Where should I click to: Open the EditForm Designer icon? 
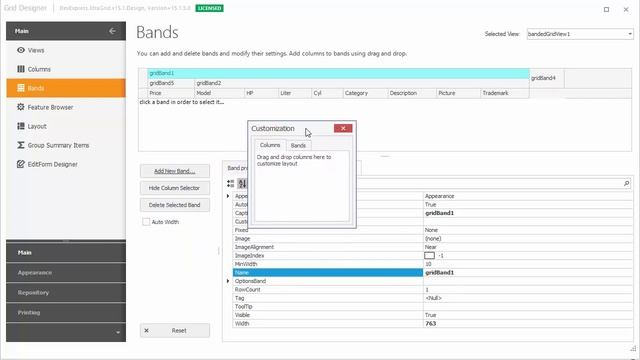tap(21, 164)
